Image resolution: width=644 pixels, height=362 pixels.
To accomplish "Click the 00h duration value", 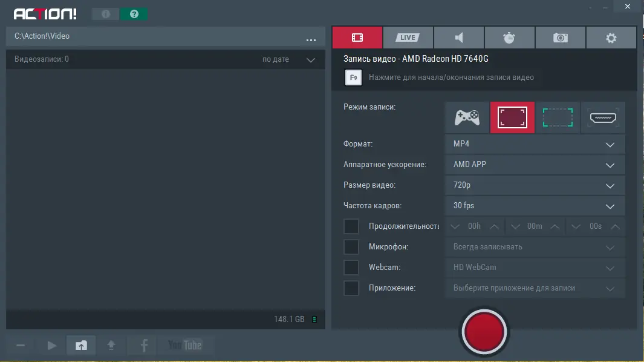I will pos(474,226).
